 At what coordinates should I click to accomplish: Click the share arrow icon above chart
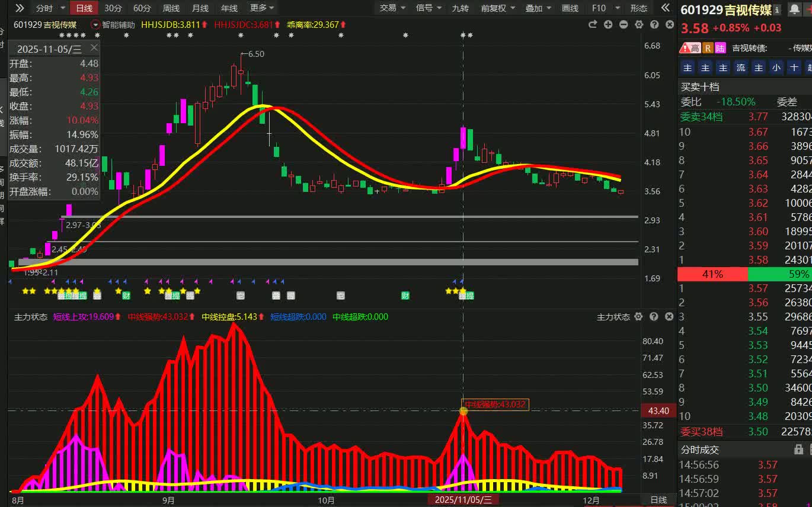[x=592, y=24]
